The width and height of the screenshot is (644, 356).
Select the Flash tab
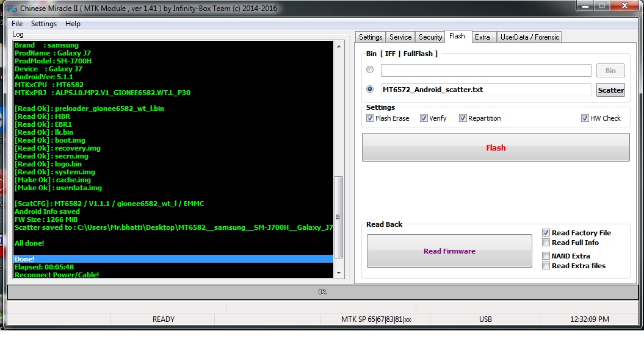[x=457, y=36]
